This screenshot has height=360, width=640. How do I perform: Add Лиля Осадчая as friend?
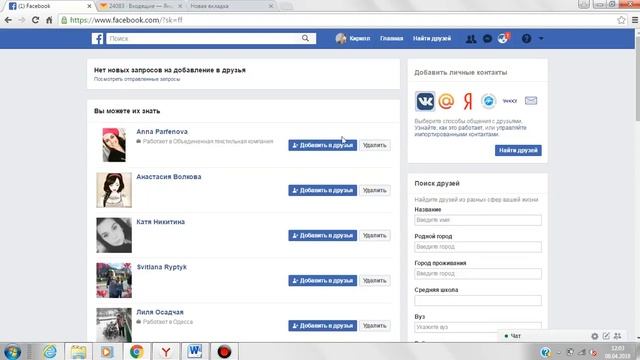pos(322,326)
